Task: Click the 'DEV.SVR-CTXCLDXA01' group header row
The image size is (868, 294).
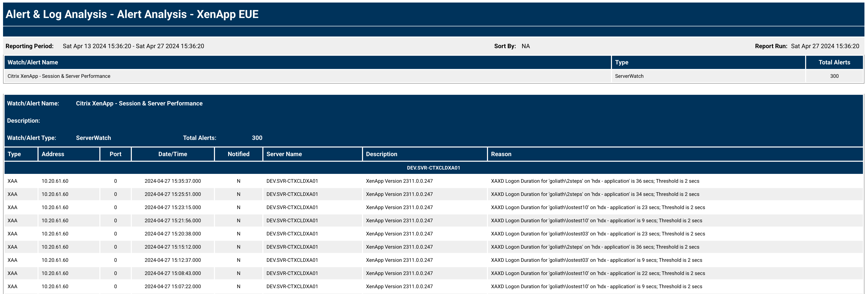Action: 434,168
